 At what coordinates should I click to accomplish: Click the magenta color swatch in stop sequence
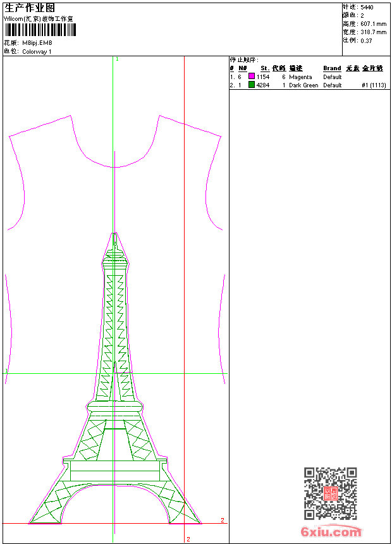(252, 77)
